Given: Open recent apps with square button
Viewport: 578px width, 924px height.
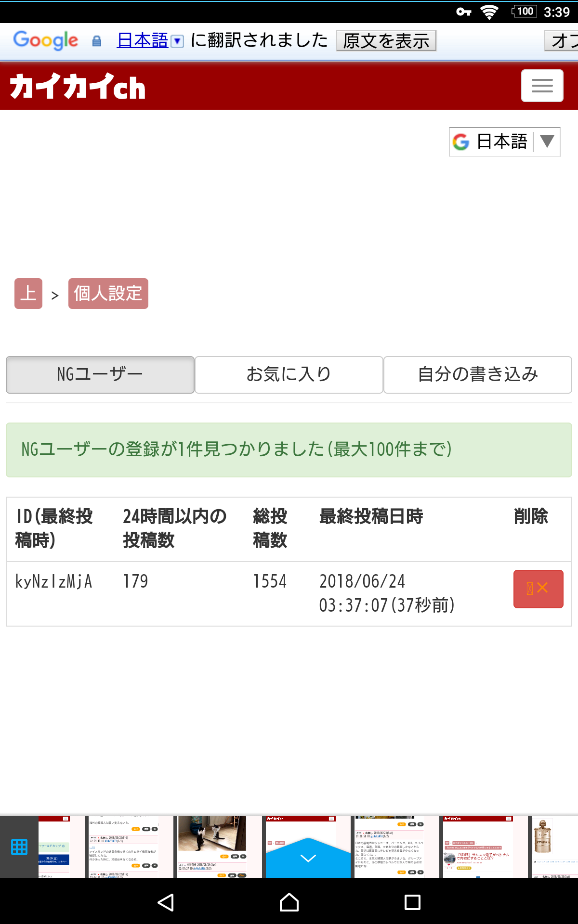Looking at the screenshot, I should click(x=412, y=902).
